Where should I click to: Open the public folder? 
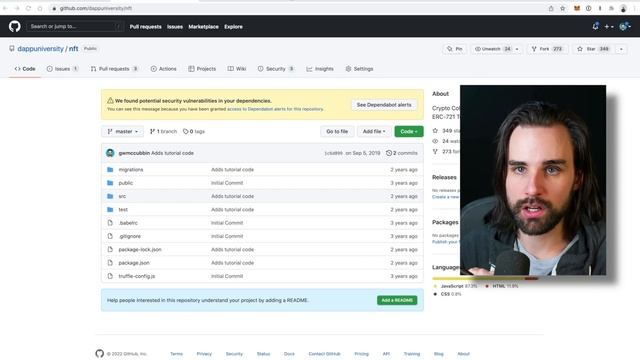click(125, 183)
